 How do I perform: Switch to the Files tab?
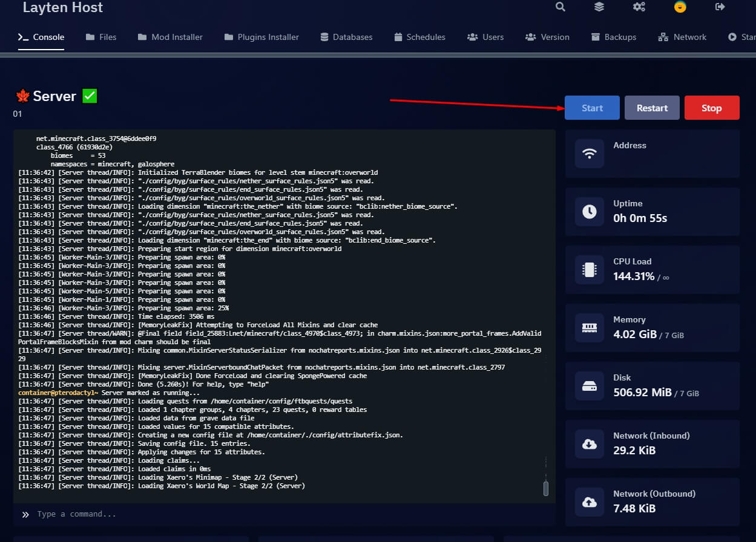100,37
